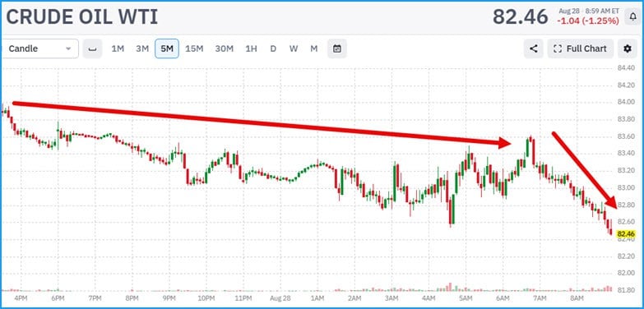The image size is (644, 309).
Task: Click the Candle dropdown arrow
Action: click(68, 48)
